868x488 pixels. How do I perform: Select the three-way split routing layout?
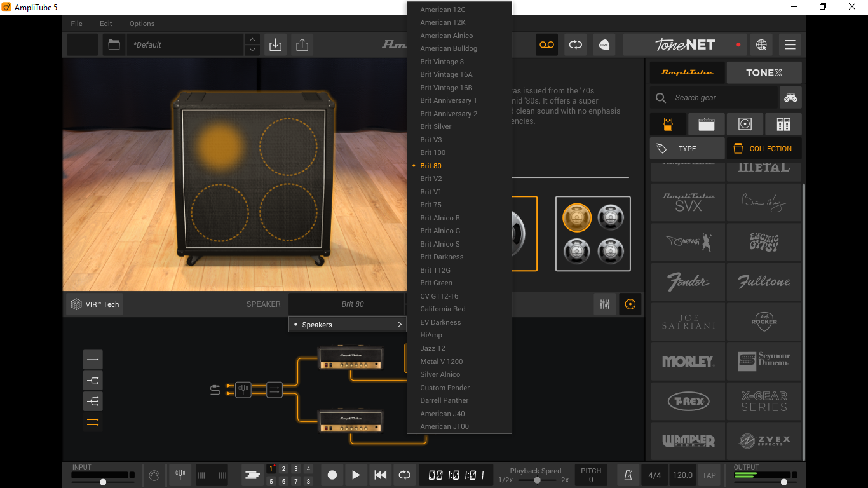coord(93,402)
